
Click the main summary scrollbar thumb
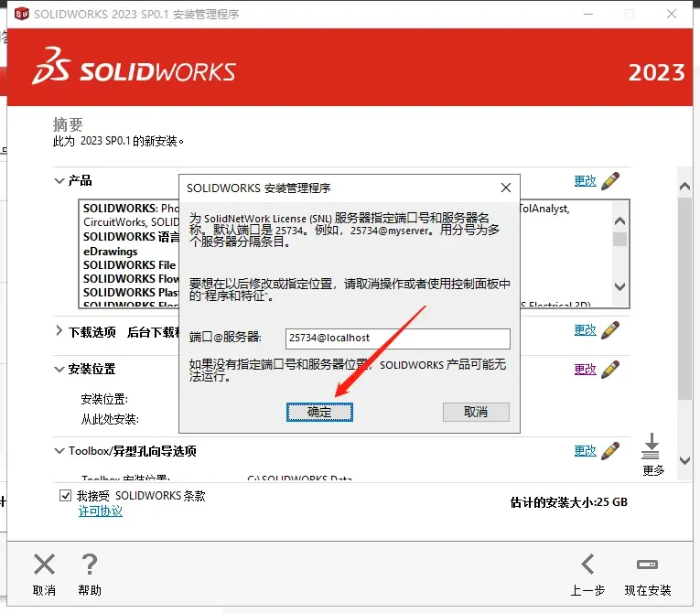pyautogui.click(x=684, y=298)
